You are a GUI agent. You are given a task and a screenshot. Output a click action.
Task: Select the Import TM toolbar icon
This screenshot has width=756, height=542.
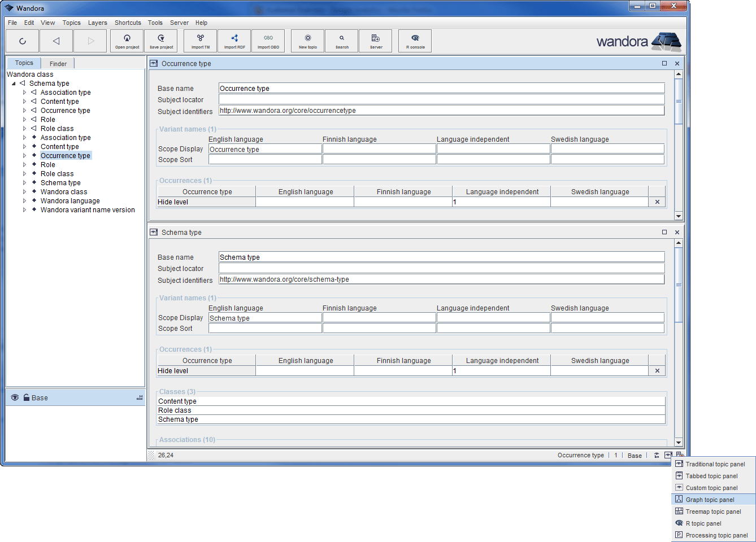point(200,41)
